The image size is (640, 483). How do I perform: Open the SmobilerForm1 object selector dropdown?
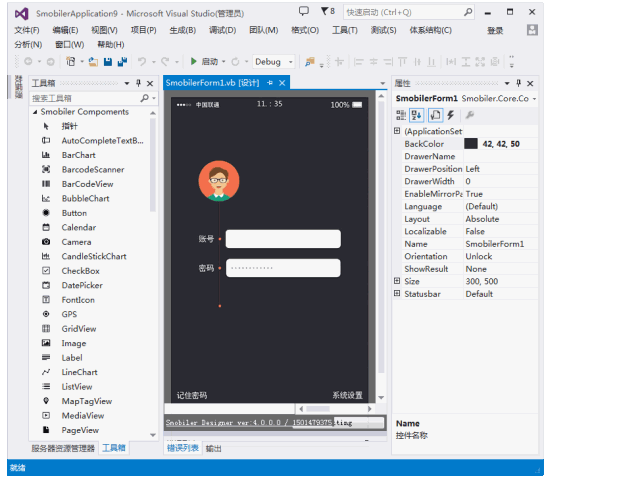pos(534,99)
